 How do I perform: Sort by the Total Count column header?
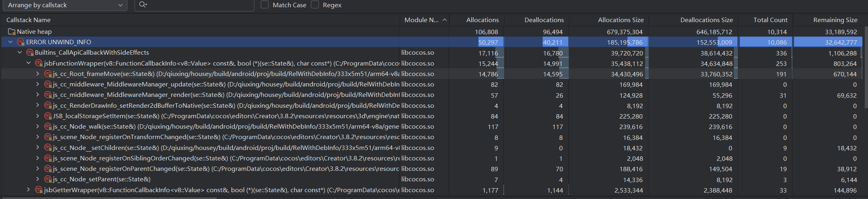pyautogui.click(x=770, y=20)
